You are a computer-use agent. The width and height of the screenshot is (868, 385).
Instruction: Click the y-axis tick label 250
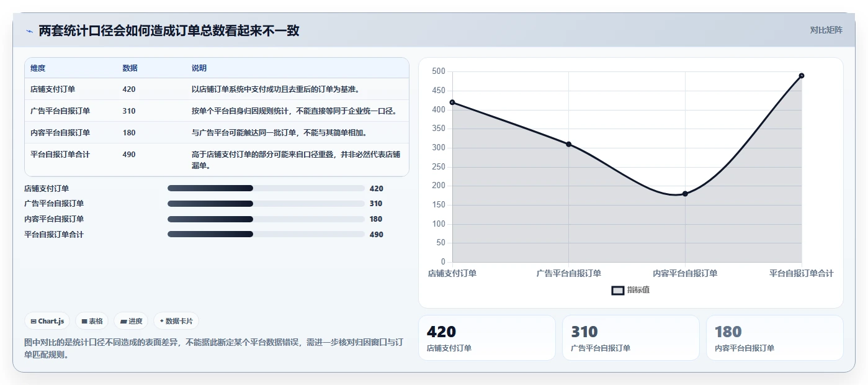[x=439, y=166]
